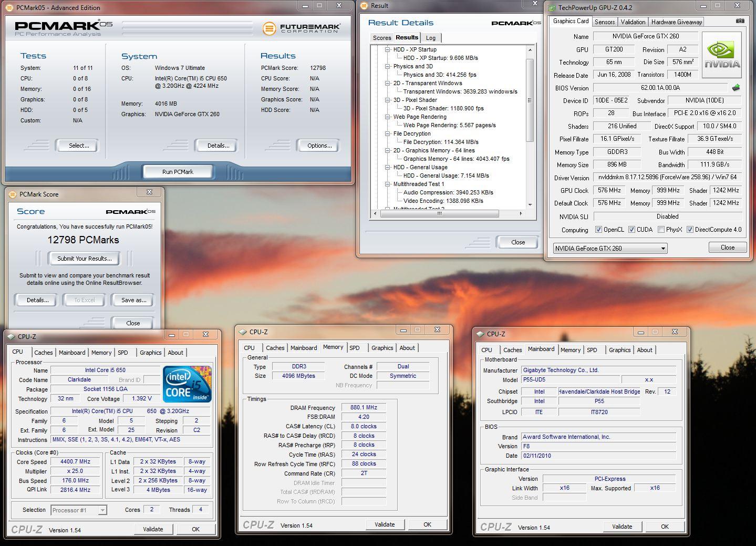Collapse the 3D - Pixel Shader node
The height and width of the screenshot is (546, 756).
coord(388,100)
